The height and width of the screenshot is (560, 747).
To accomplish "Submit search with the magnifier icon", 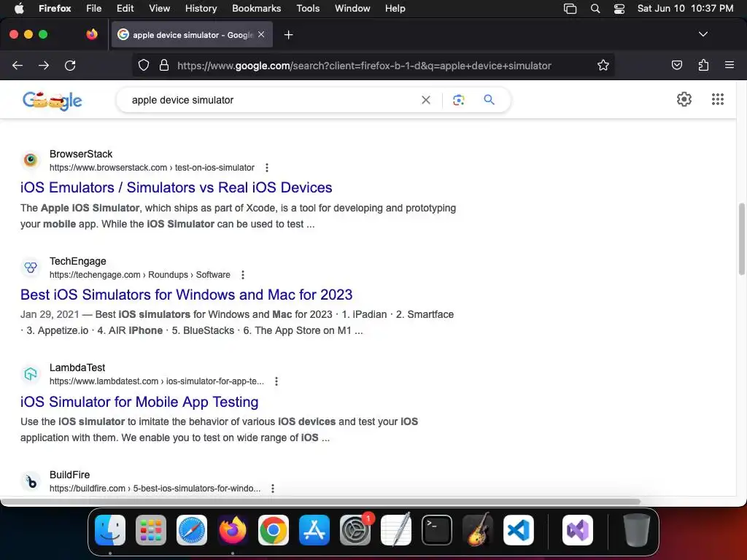I will (489, 100).
